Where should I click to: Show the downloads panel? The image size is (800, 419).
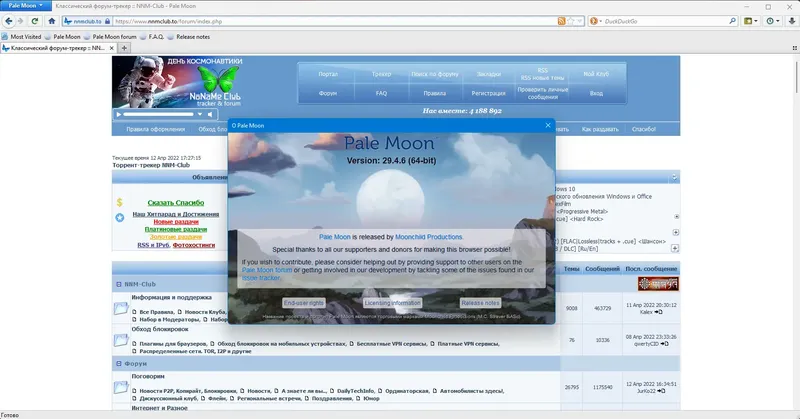coord(792,21)
